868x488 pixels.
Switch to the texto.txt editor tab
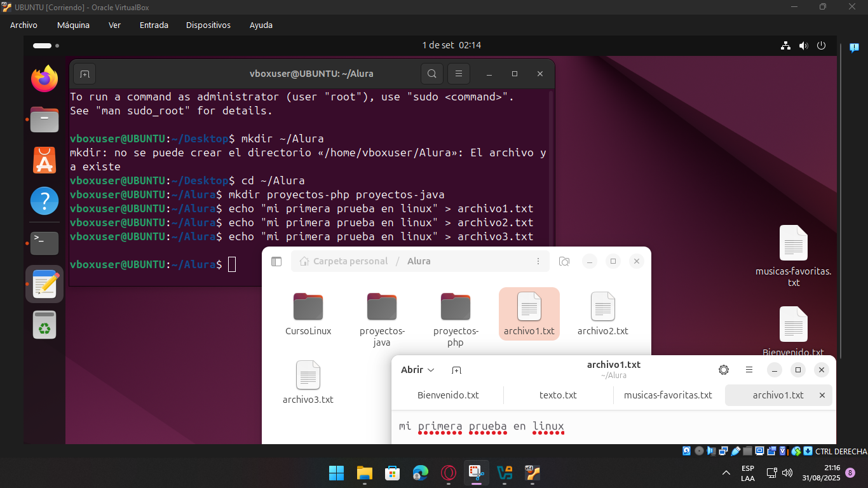(x=558, y=395)
